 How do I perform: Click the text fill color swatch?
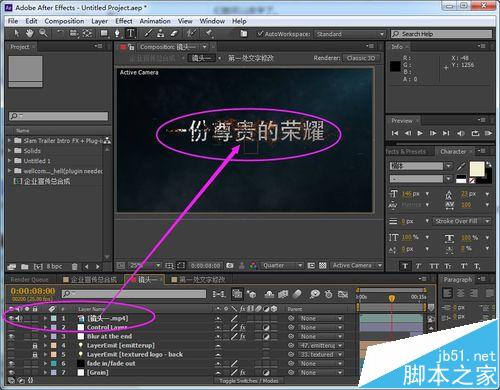click(x=477, y=169)
